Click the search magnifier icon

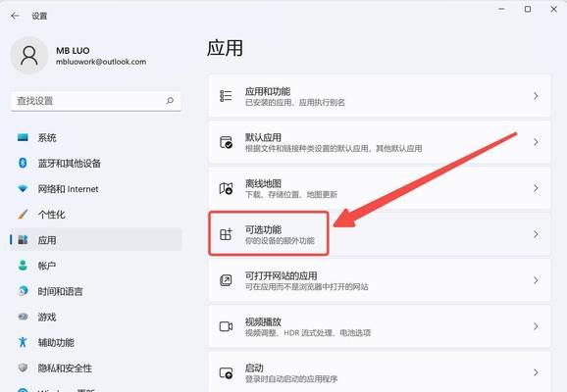click(170, 100)
